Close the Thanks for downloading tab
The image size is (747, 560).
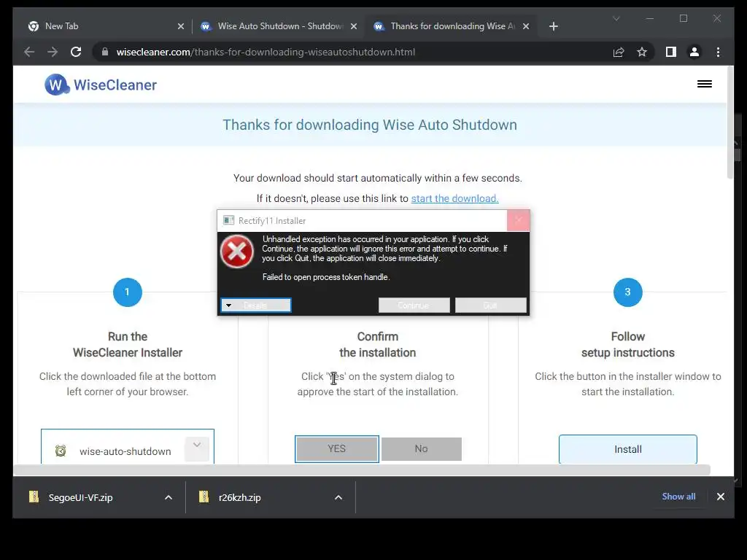526,26
